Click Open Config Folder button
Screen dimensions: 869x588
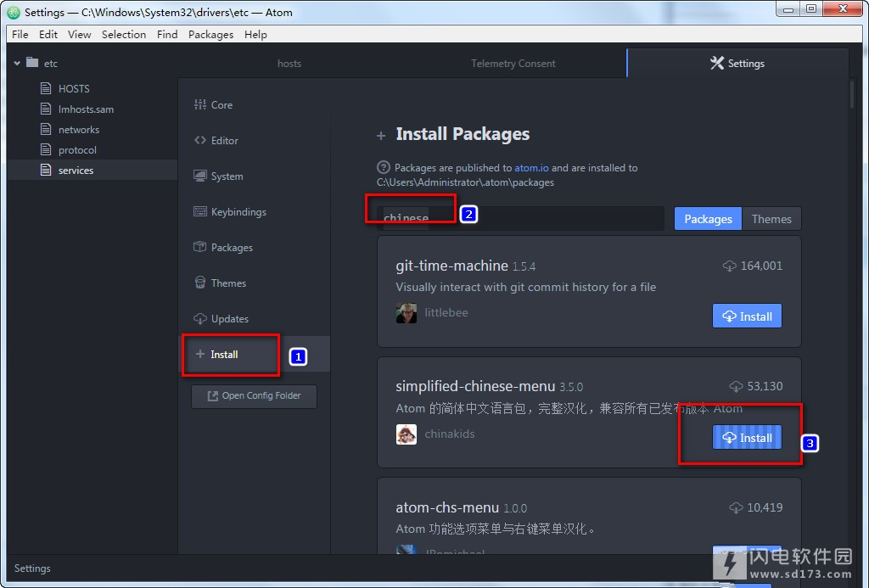tap(255, 395)
